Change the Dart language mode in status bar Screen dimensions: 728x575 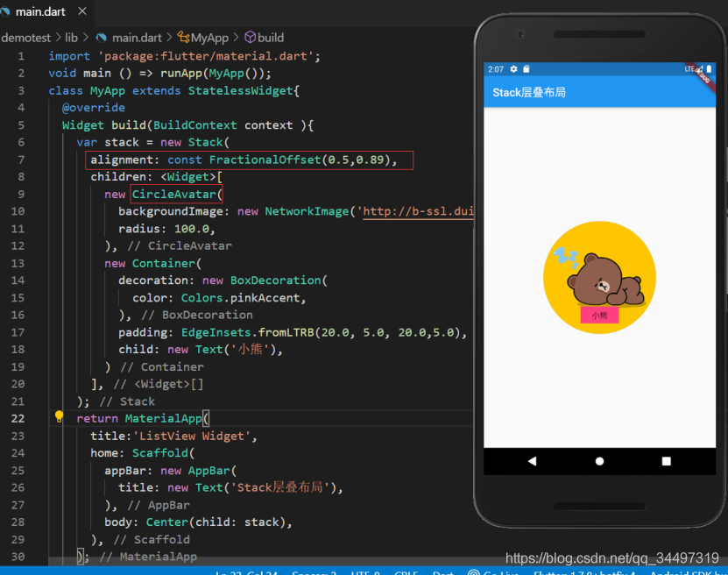[442, 572]
